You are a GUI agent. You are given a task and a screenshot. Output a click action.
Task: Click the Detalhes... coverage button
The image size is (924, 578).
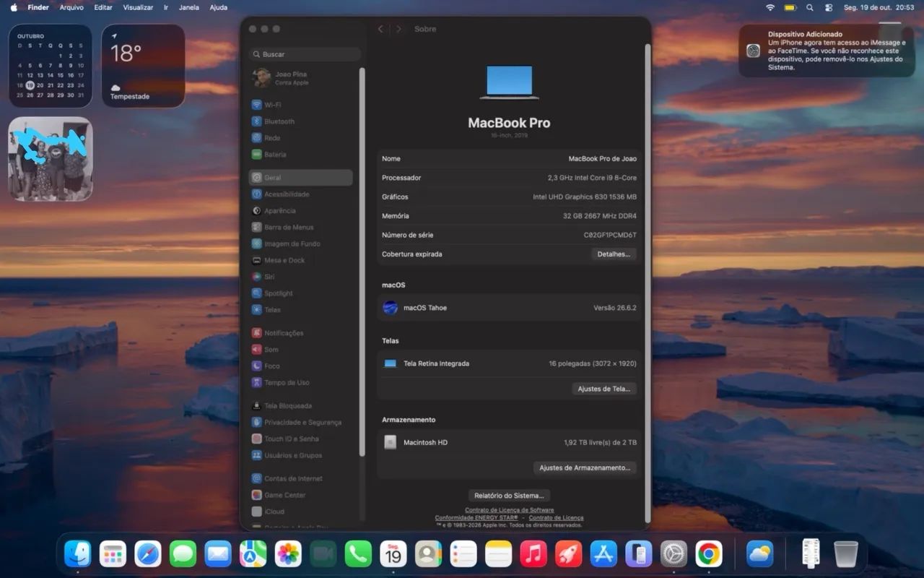[614, 254]
